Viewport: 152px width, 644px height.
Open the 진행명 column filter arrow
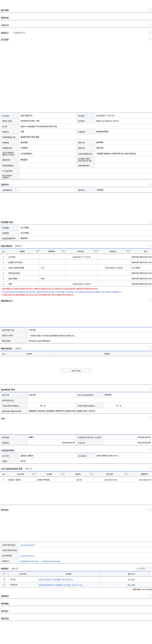tap(38, 251)
